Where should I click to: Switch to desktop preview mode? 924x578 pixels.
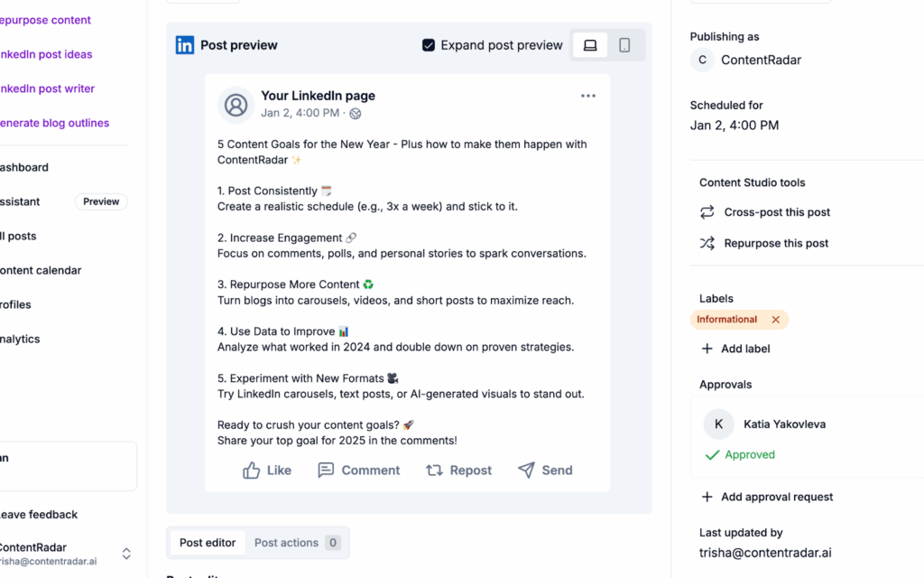click(590, 45)
